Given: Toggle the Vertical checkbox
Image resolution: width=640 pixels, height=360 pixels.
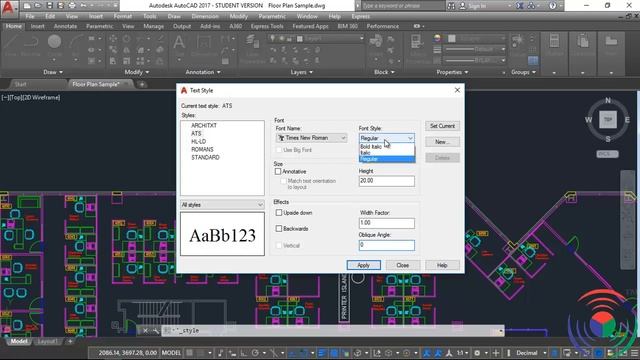Looking at the screenshot, I should [x=279, y=245].
